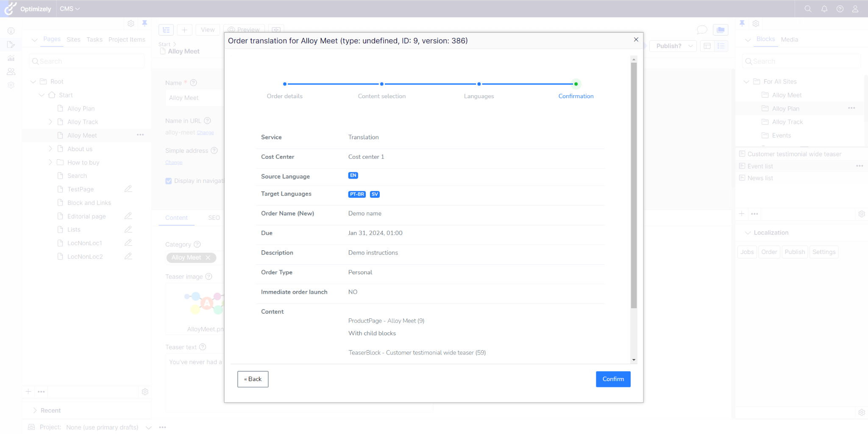Click the pages Search input field
The width and height of the screenshot is (868, 434).
pos(87,61)
